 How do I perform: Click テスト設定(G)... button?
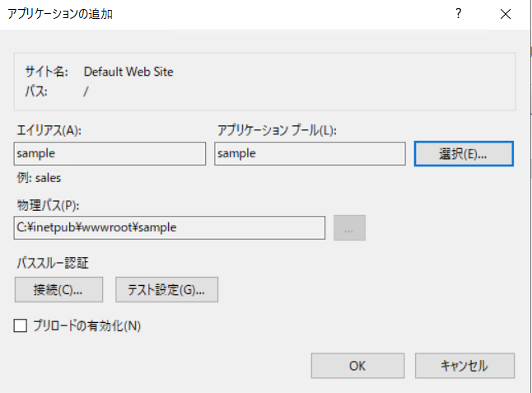click(166, 289)
